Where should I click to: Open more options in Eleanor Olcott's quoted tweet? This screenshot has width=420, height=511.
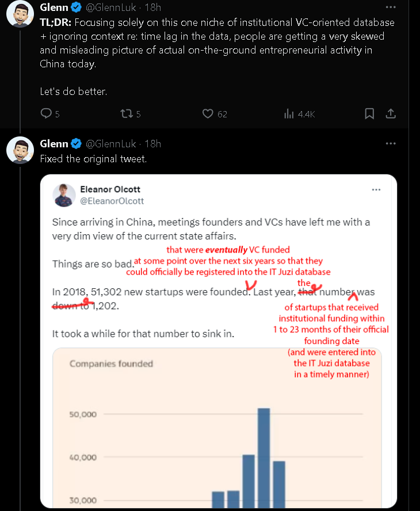[376, 189]
